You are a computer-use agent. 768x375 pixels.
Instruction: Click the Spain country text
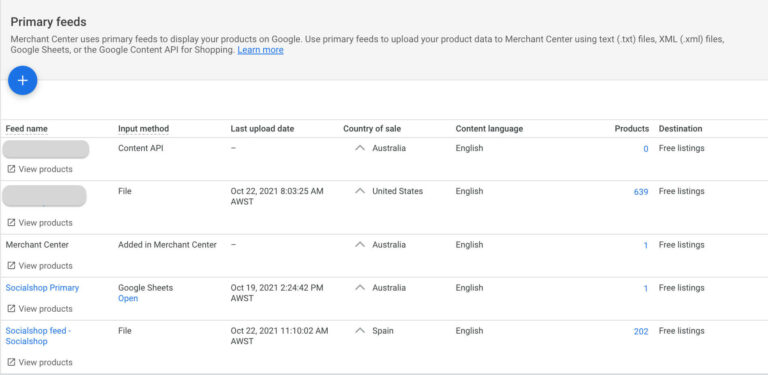pos(383,331)
